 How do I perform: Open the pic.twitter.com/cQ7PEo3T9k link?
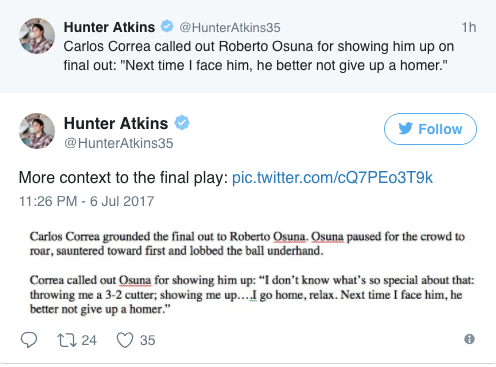point(332,177)
